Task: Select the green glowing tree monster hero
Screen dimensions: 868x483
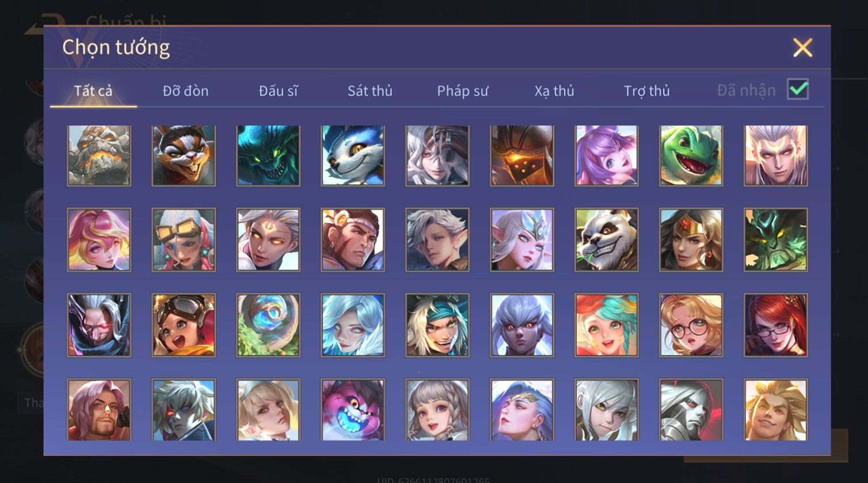Action: [x=775, y=240]
